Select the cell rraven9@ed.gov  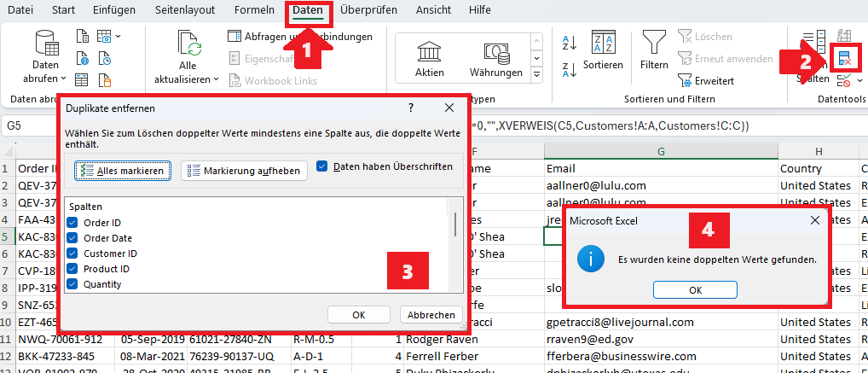click(x=661, y=339)
